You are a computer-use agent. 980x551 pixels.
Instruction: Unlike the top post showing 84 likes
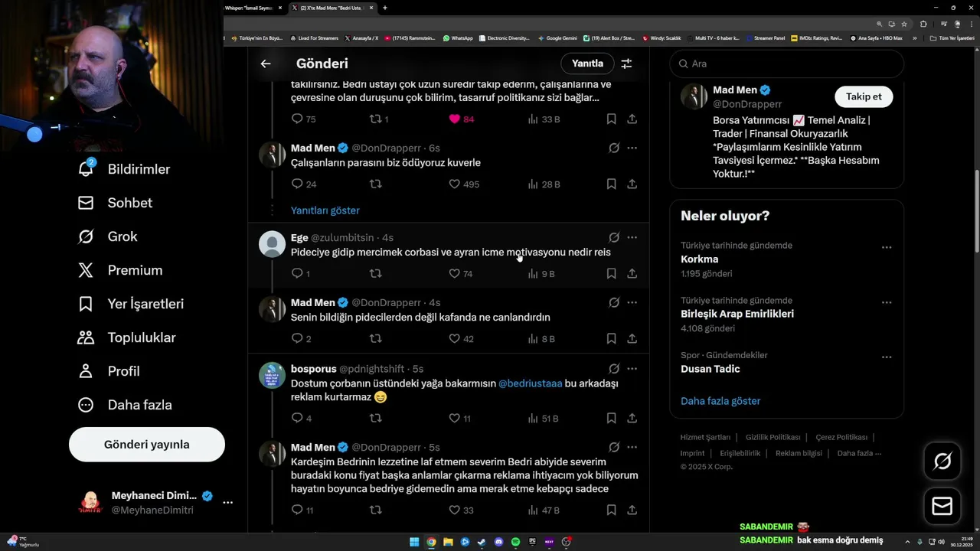click(x=462, y=119)
